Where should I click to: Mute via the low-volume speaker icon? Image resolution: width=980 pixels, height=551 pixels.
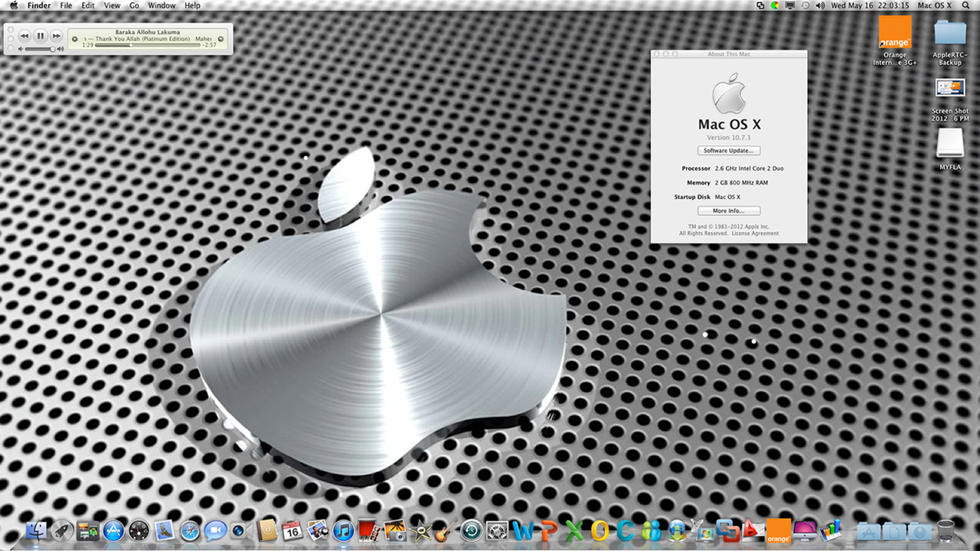click(21, 49)
